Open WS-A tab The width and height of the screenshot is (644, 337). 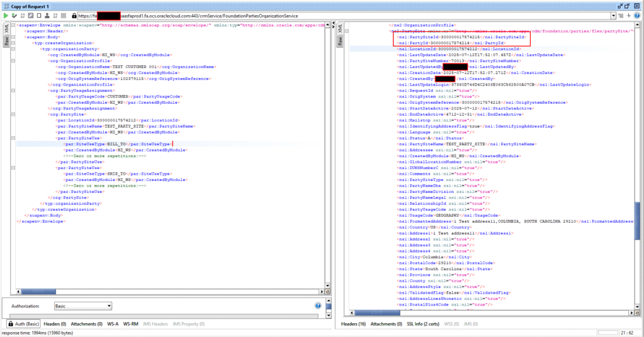(113, 324)
